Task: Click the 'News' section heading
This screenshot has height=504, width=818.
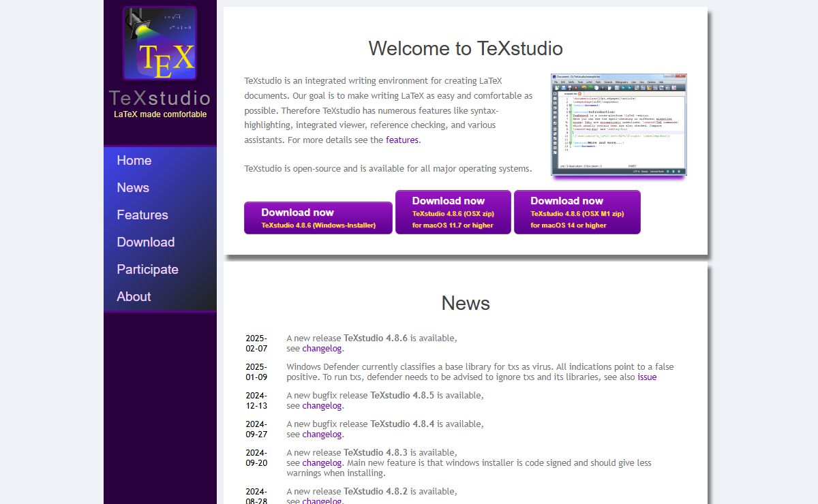Action: point(466,303)
